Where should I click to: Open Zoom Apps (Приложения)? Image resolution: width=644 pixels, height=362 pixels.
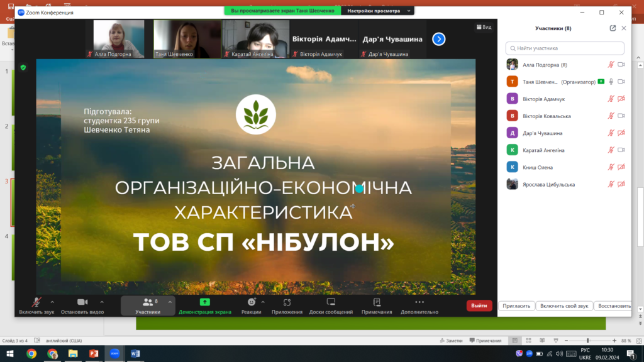click(287, 306)
